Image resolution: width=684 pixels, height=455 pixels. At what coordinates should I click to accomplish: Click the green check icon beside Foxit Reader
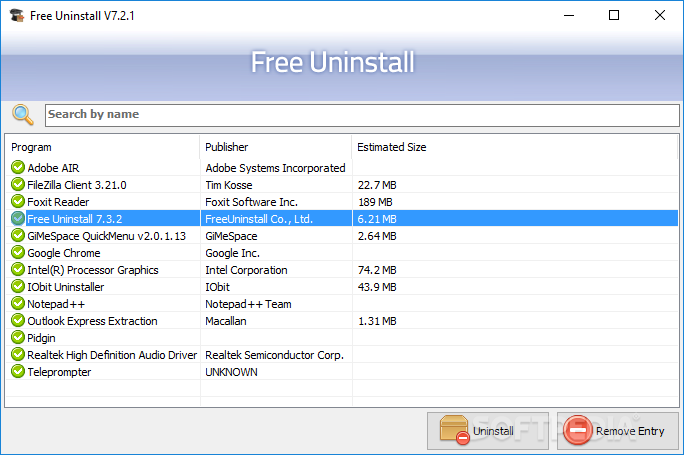click(x=18, y=201)
